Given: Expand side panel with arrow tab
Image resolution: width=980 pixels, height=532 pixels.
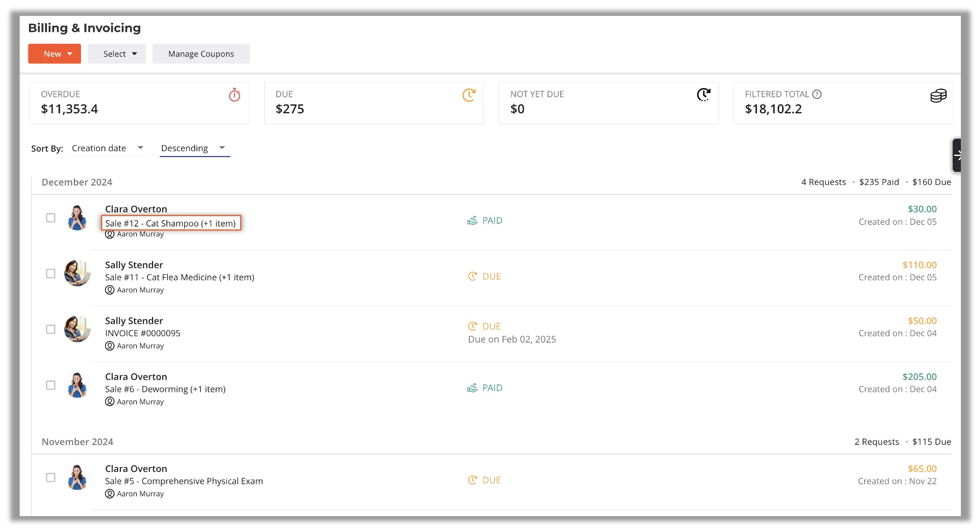Looking at the screenshot, I should tap(957, 155).
